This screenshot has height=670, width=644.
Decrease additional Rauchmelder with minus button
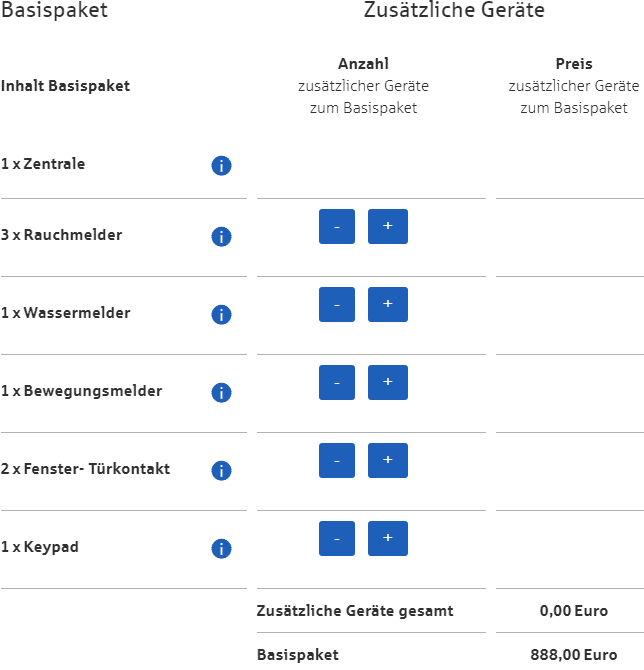point(337,226)
